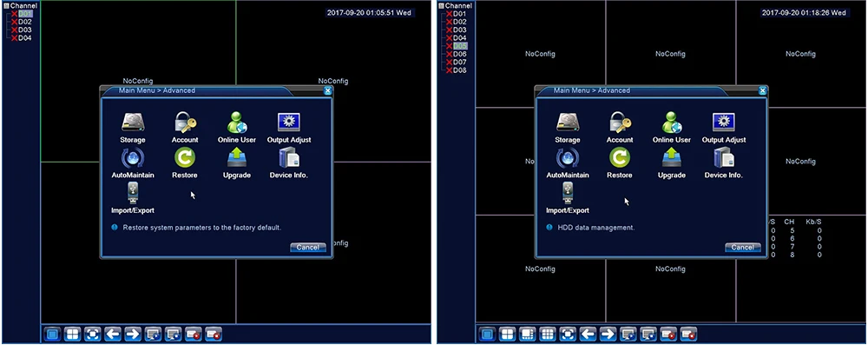Open Upgrade in the left Advanced menu
The image size is (868, 345).
(x=237, y=163)
